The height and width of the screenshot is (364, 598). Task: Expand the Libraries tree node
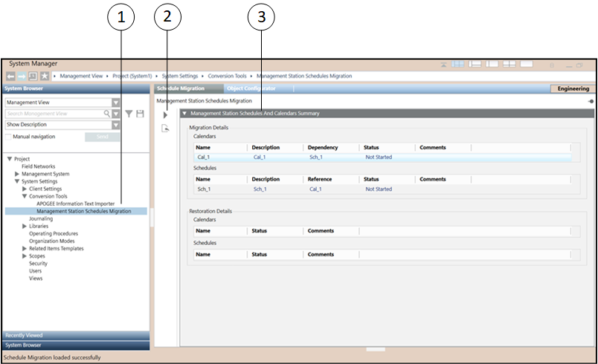(x=25, y=226)
